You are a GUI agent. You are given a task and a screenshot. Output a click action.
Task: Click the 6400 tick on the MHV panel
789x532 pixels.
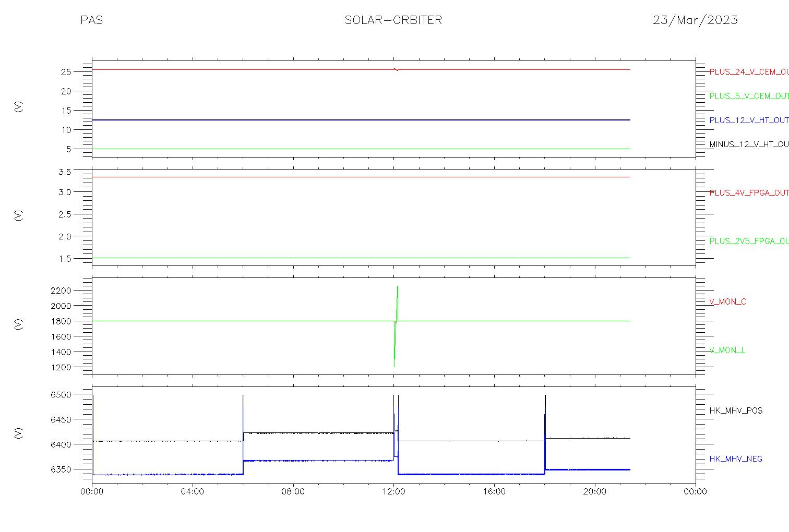click(x=61, y=444)
